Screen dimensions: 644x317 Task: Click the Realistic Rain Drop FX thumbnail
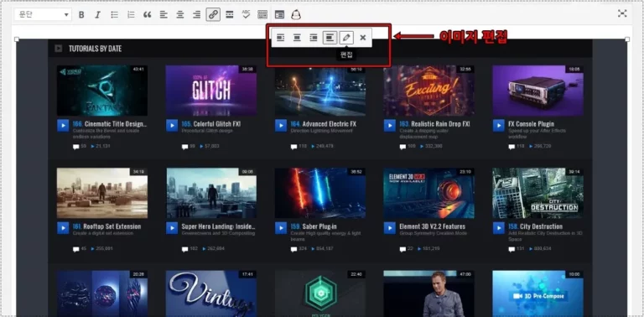pos(428,91)
